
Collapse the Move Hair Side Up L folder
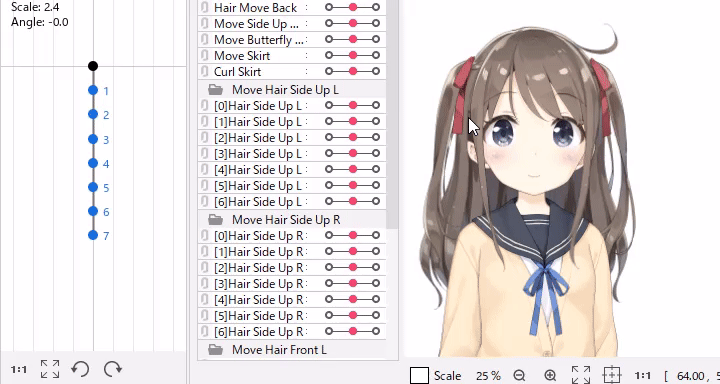pos(215,89)
